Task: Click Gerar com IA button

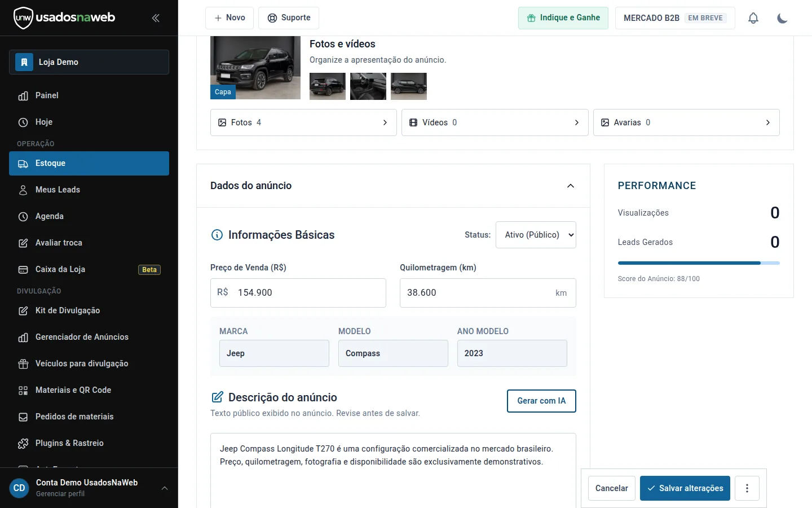Action: click(541, 401)
